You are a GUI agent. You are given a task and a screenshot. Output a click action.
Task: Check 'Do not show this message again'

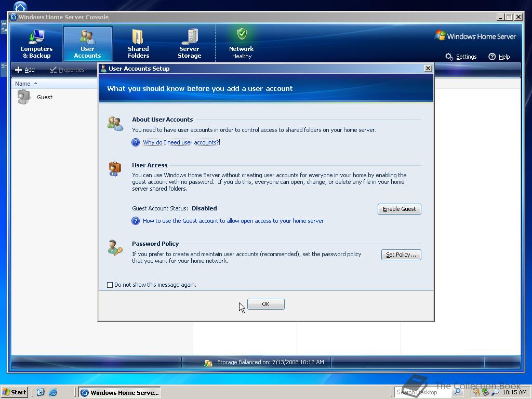[x=110, y=285]
